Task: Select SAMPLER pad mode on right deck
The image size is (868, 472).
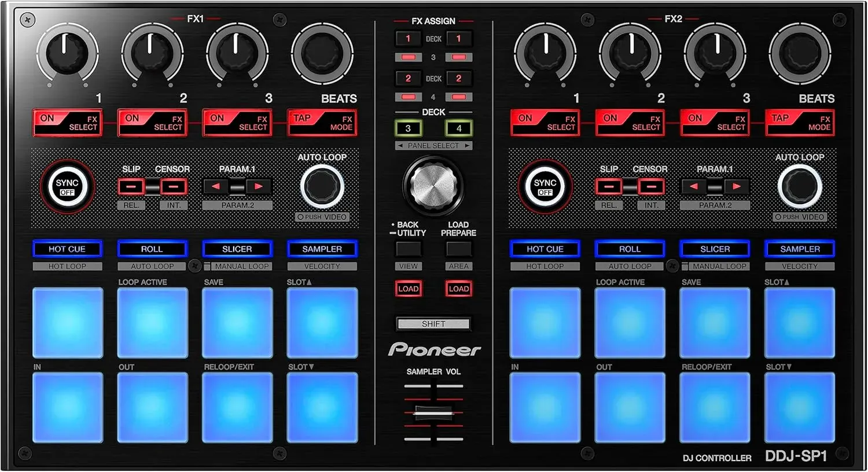Action: (800, 249)
